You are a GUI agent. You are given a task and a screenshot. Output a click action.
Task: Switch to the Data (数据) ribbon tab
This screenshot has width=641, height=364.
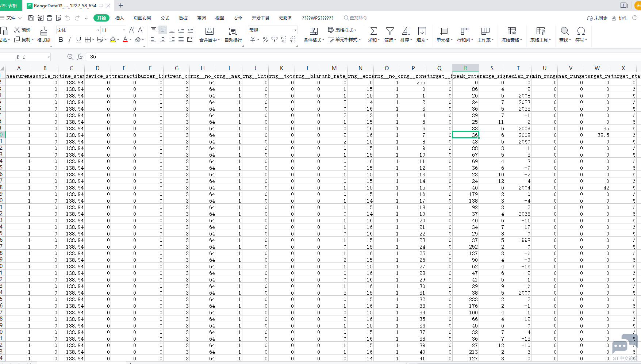point(183,18)
